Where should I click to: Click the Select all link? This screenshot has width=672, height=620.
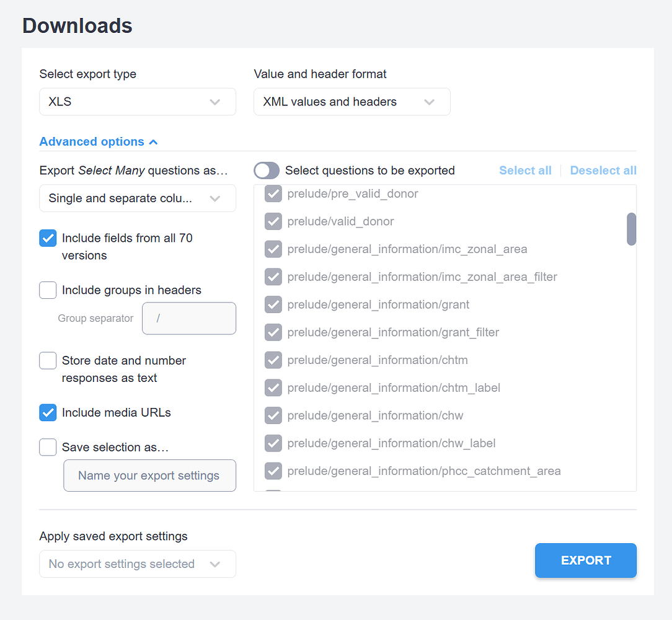(525, 170)
